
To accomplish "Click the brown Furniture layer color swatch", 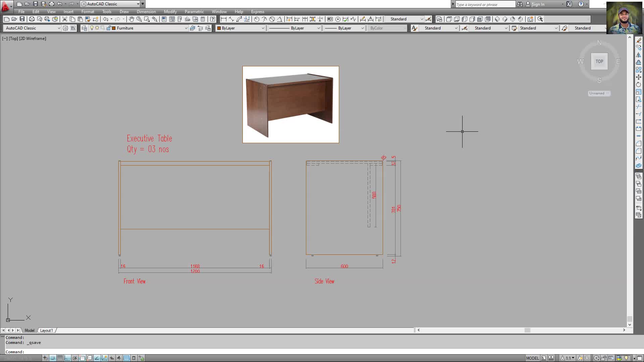I will pyautogui.click(x=114, y=28).
